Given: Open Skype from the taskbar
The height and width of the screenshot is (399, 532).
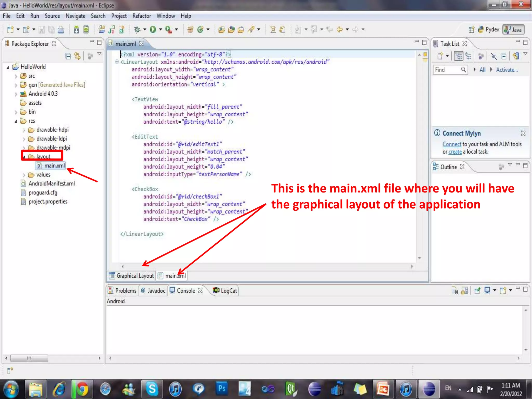Looking at the screenshot, I should point(152,389).
